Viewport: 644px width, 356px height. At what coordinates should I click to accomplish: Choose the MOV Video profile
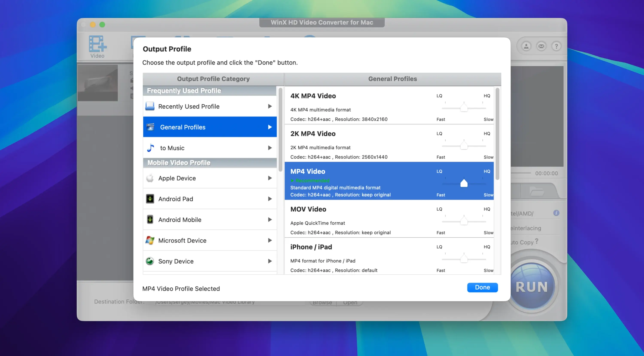click(x=389, y=219)
